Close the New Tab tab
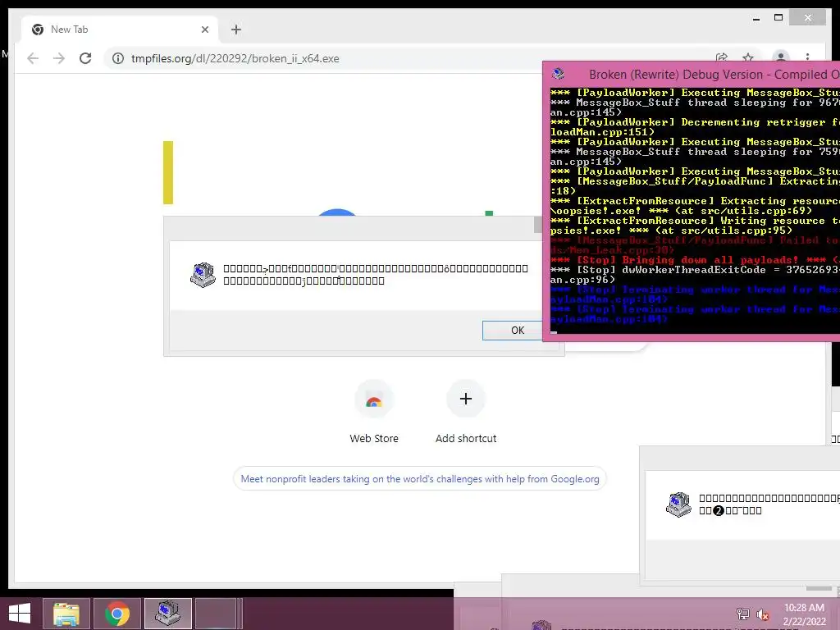This screenshot has height=630, width=840. [204, 30]
